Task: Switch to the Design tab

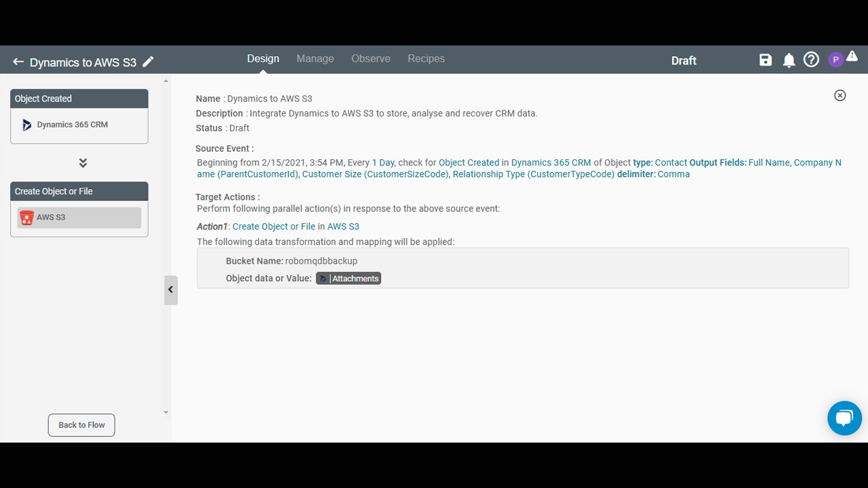Action: coord(263,59)
